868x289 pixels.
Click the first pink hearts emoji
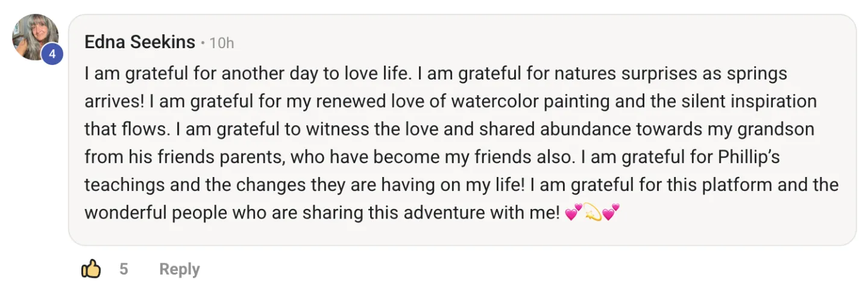[574, 212]
